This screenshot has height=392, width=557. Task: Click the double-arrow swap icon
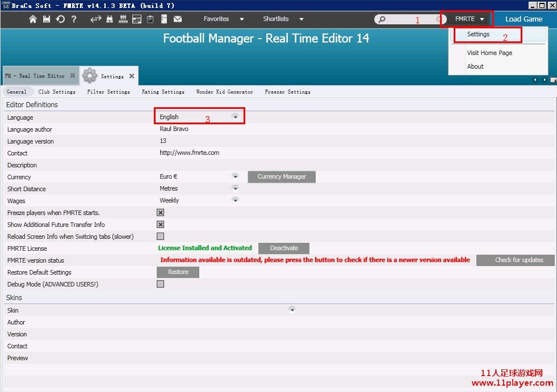(95, 19)
